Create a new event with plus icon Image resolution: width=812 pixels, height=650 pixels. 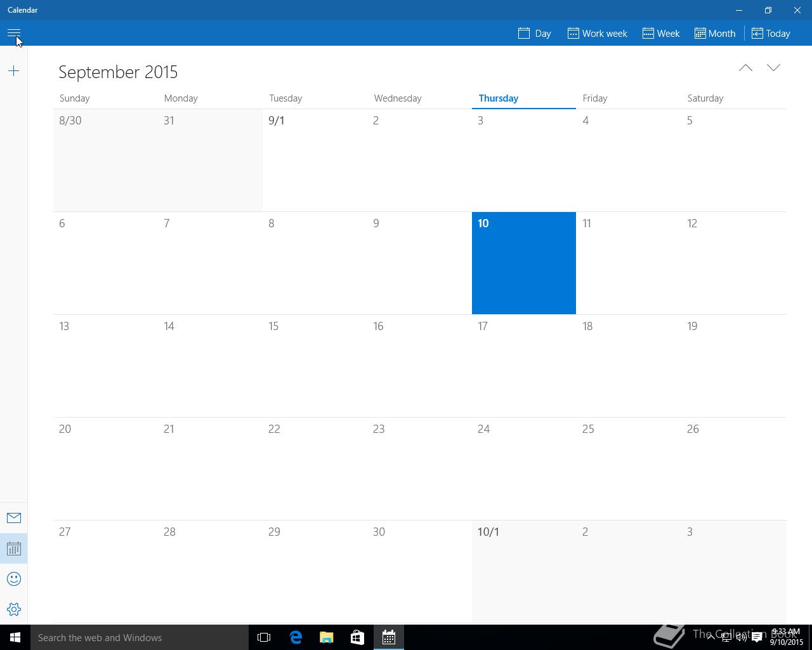click(13, 71)
